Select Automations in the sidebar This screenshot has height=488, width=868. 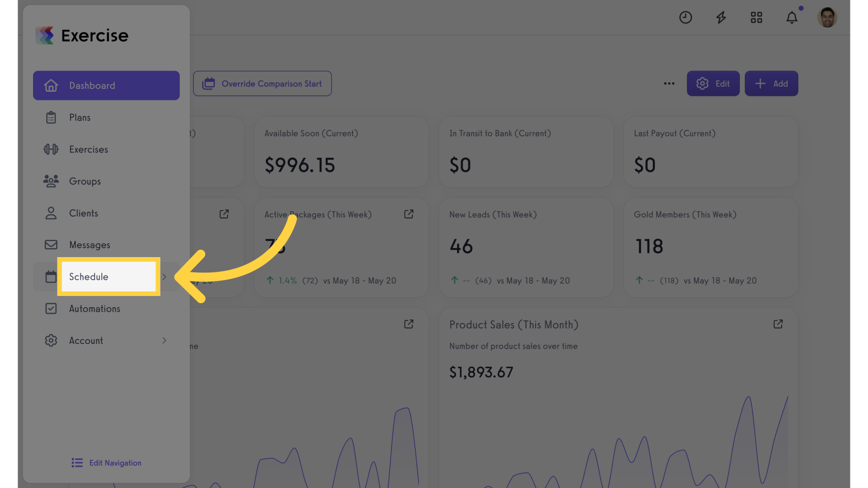[x=106, y=309]
